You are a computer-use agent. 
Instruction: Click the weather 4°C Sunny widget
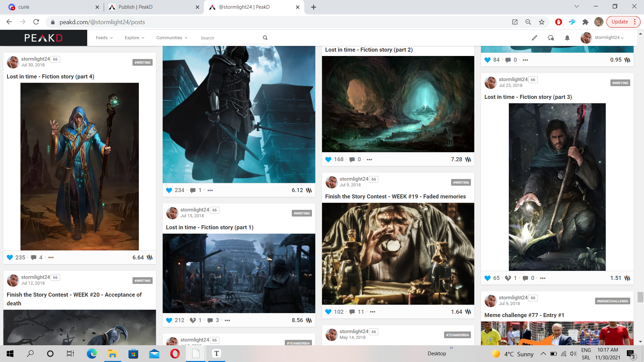(x=513, y=354)
